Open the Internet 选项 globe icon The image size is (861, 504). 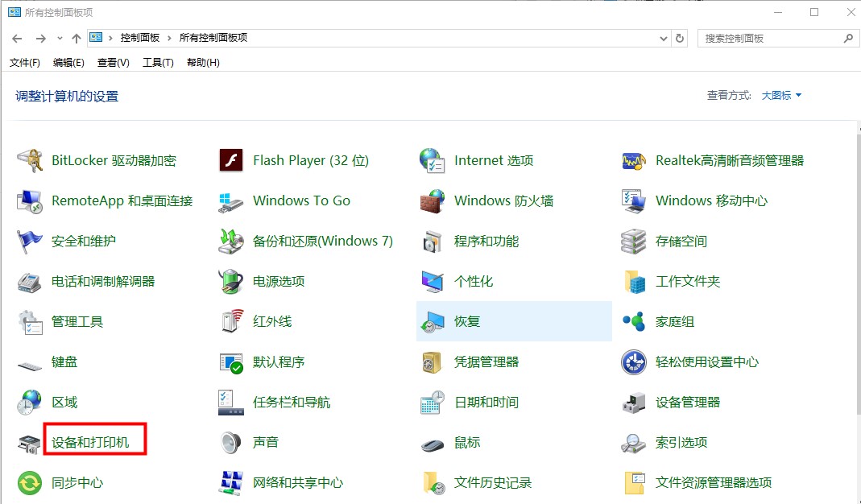pos(433,161)
